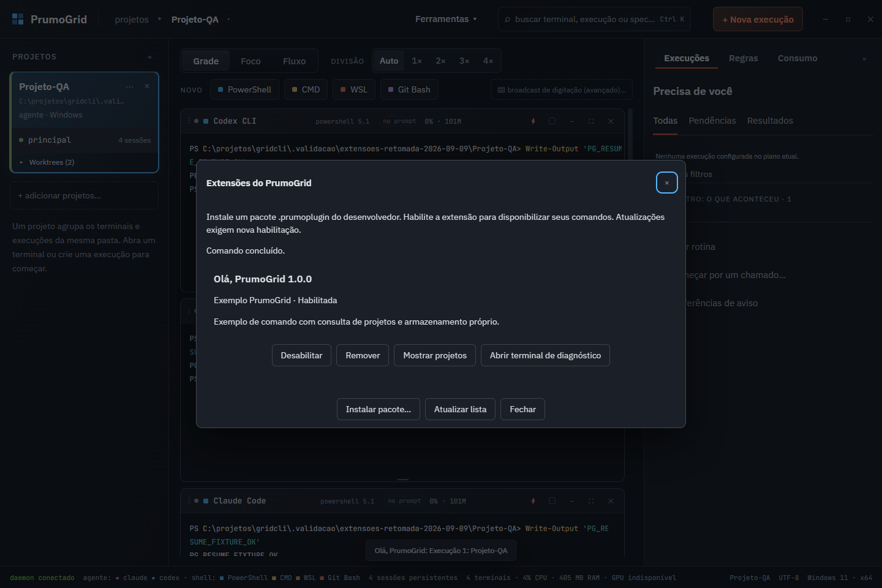The width and height of the screenshot is (882, 588).
Task: Click the PrumoGrid logo icon
Action: pos(18,19)
